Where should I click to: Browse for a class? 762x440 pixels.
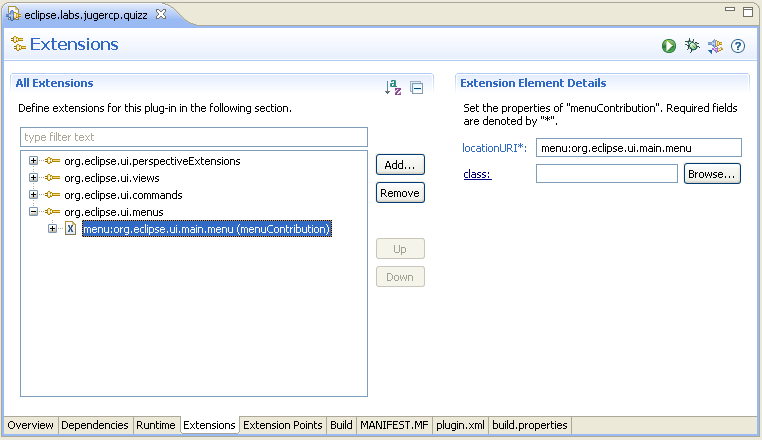(712, 174)
